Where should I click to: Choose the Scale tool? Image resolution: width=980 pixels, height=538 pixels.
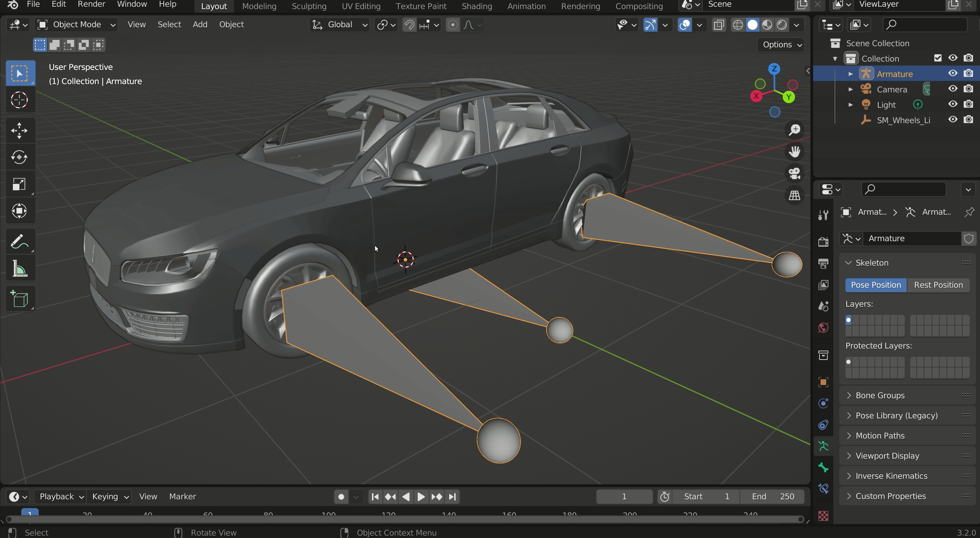point(19,184)
